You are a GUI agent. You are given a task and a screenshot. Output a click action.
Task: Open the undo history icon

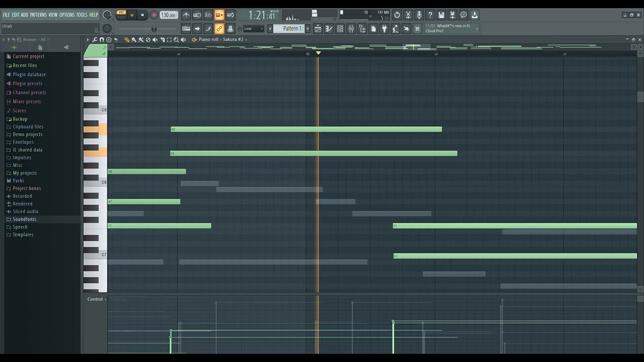[x=397, y=15]
